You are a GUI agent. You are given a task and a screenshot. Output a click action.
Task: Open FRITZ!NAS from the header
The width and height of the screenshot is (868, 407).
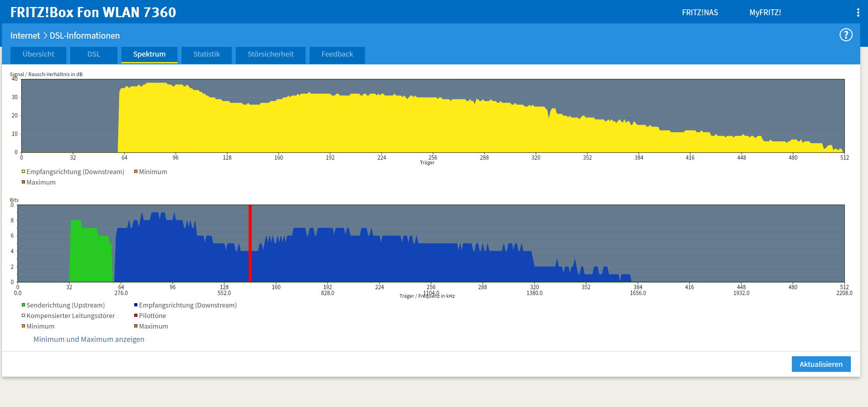700,12
